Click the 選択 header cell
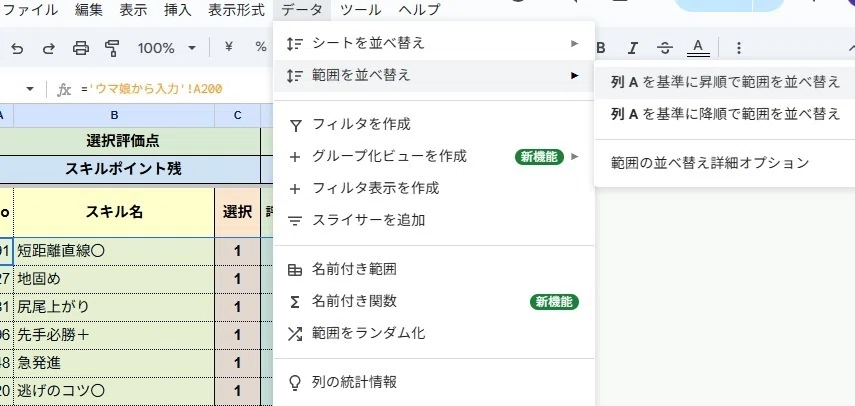This screenshot has height=406, width=855. pyautogui.click(x=237, y=212)
